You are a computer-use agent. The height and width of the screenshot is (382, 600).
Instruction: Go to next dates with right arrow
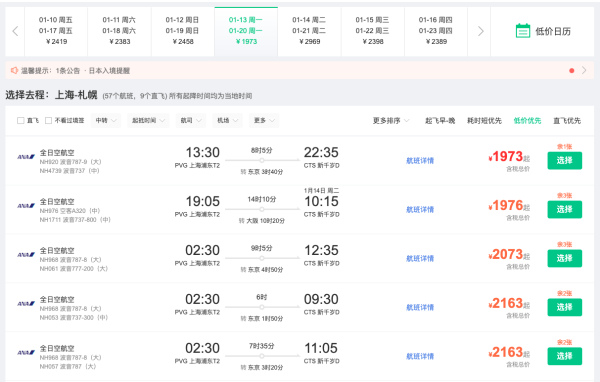[x=481, y=31]
